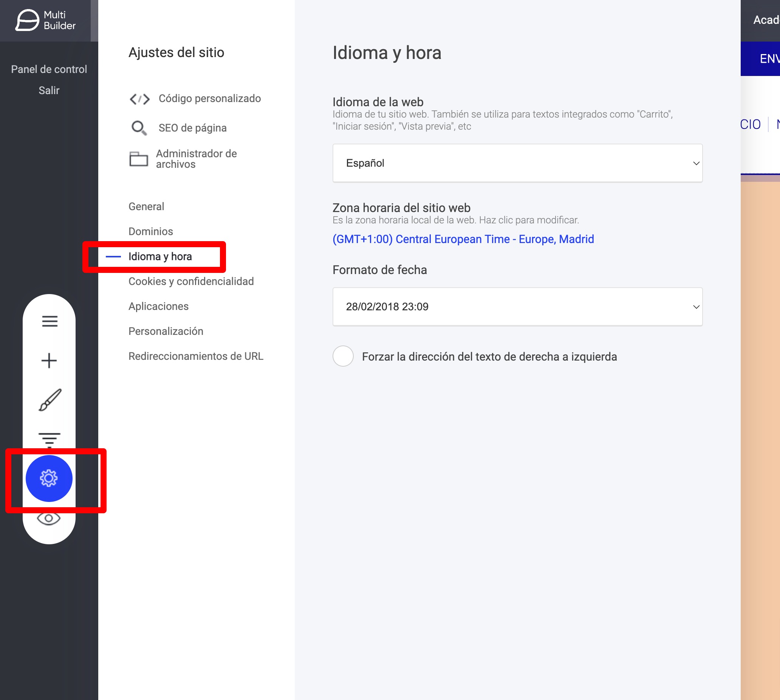Open the gear settings icon
The width and height of the screenshot is (780, 700).
pos(49,479)
